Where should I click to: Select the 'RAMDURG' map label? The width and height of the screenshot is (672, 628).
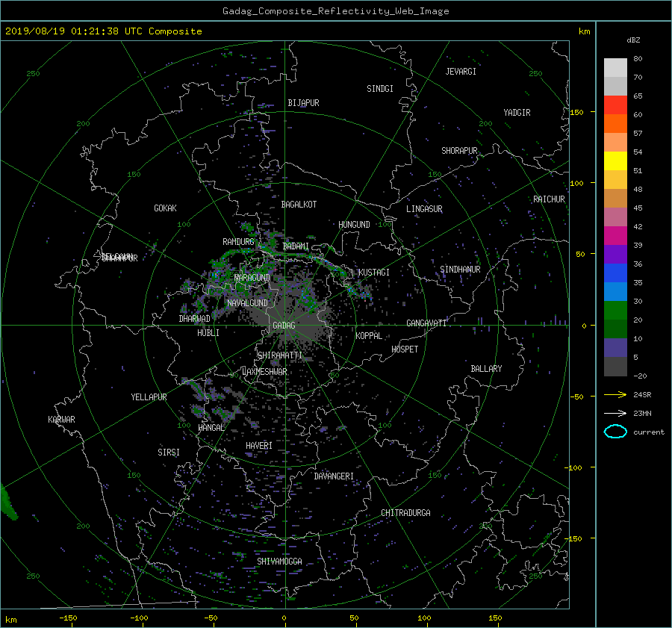tap(238, 242)
